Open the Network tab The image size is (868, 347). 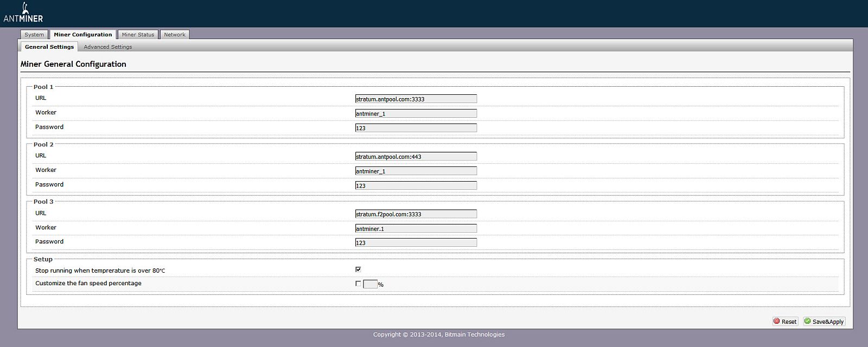point(175,35)
